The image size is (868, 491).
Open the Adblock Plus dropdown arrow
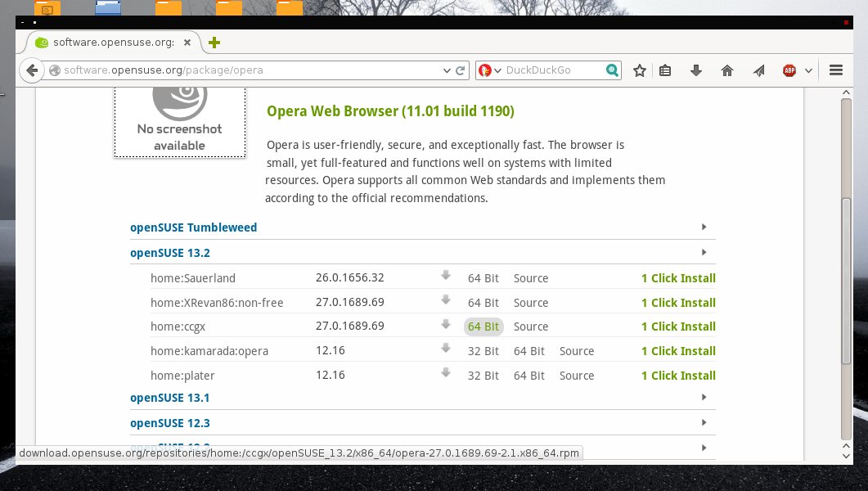coord(808,70)
